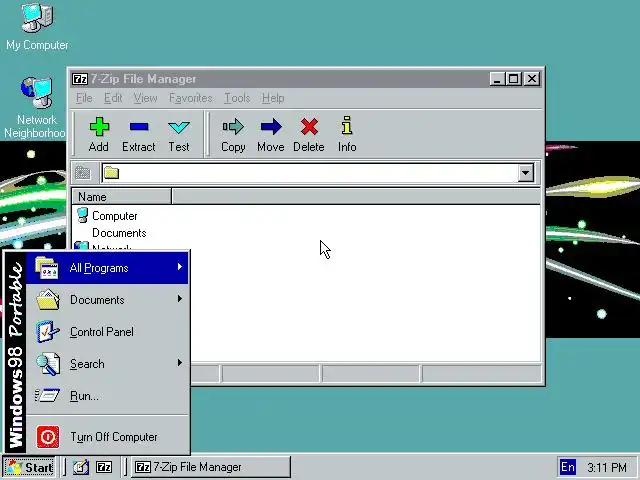
Task: Select the Computer item in file list
Action: (x=107, y=216)
